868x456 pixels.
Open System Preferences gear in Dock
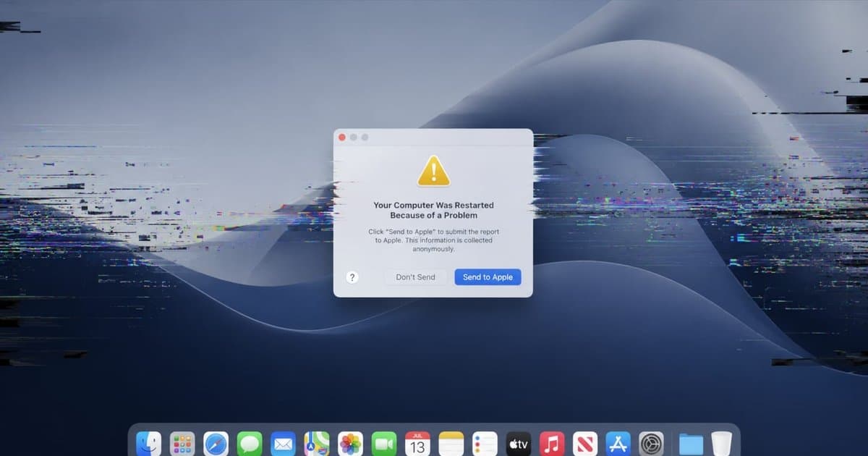652,444
